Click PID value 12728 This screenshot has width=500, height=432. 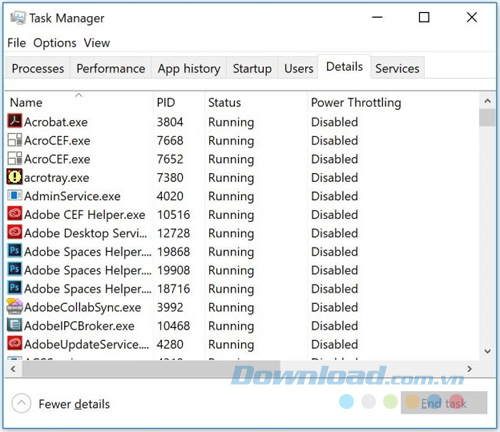173,233
